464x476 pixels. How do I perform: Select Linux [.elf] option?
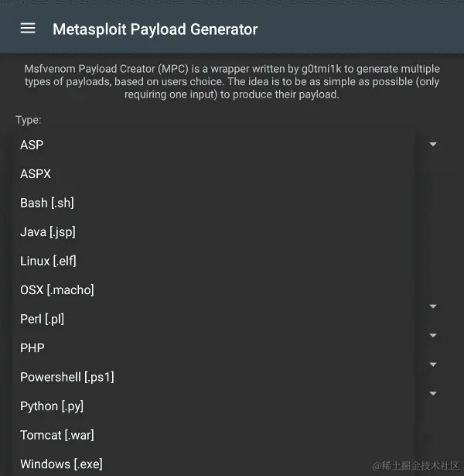213,261
